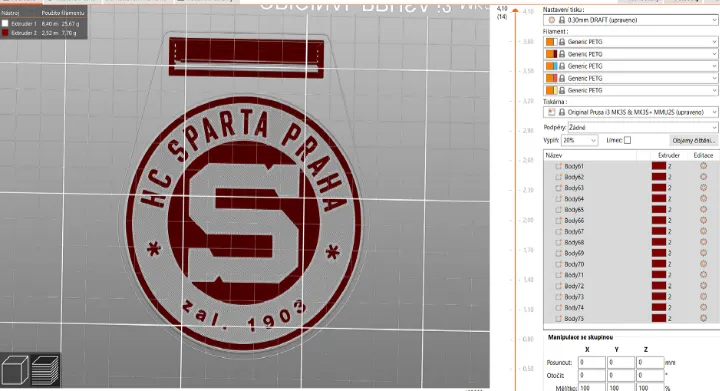This screenshot has height=391, width=720.
Task: Click the Posunout Y input field
Action: tap(621, 362)
